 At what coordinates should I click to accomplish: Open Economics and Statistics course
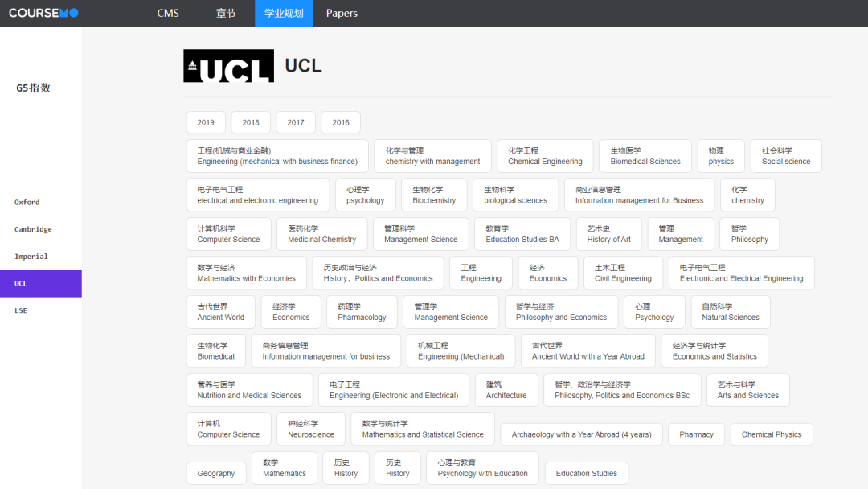coord(714,351)
